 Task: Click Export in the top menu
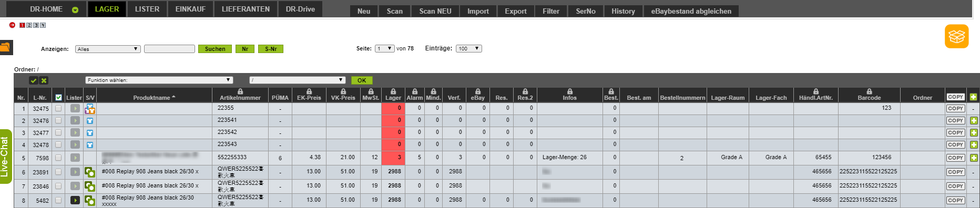pyautogui.click(x=516, y=11)
